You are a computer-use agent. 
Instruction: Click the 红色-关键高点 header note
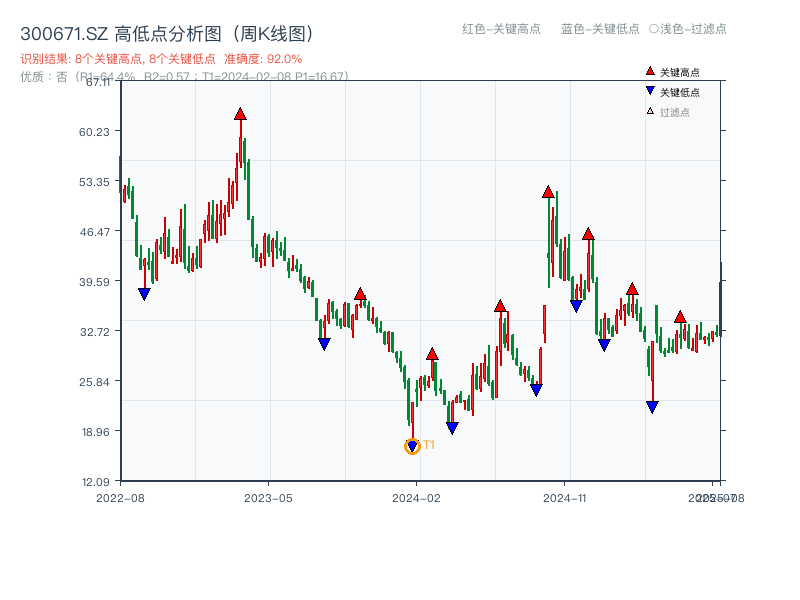pyautogui.click(x=502, y=29)
